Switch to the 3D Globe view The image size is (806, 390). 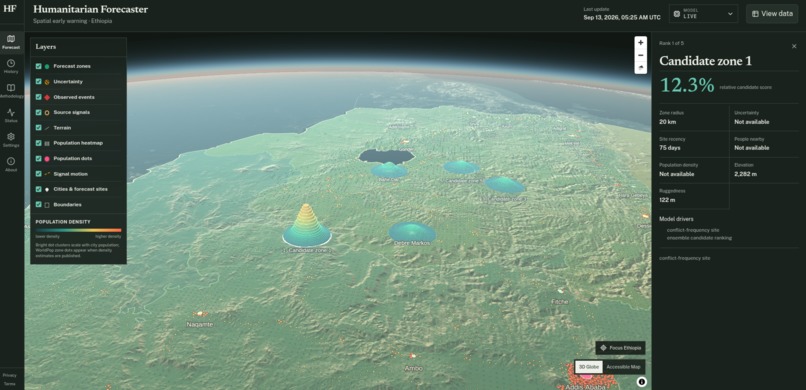tap(589, 367)
